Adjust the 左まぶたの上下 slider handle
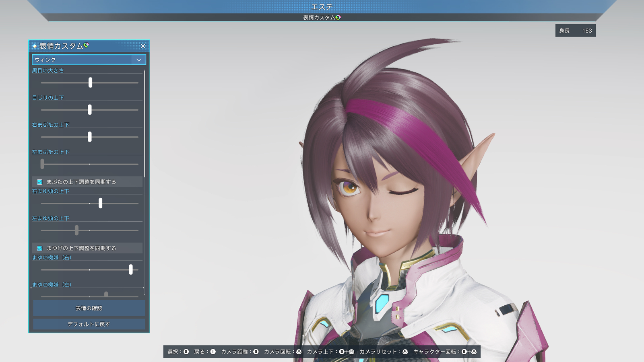 [x=42, y=164]
